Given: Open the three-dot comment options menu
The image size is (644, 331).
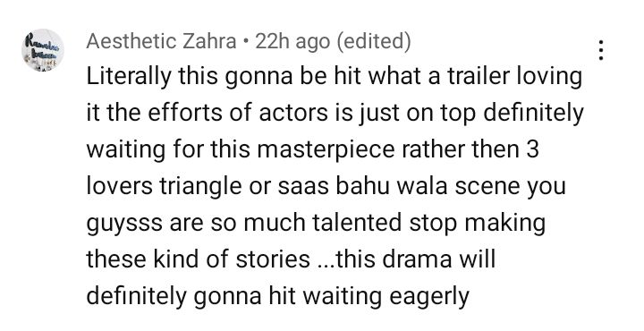Looking at the screenshot, I should [601, 50].
